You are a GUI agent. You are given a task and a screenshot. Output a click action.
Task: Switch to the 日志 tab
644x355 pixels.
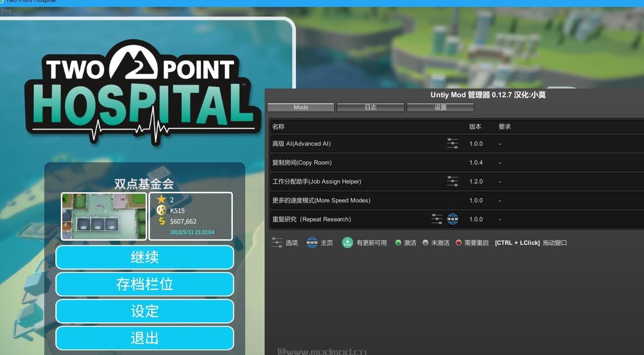(371, 107)
